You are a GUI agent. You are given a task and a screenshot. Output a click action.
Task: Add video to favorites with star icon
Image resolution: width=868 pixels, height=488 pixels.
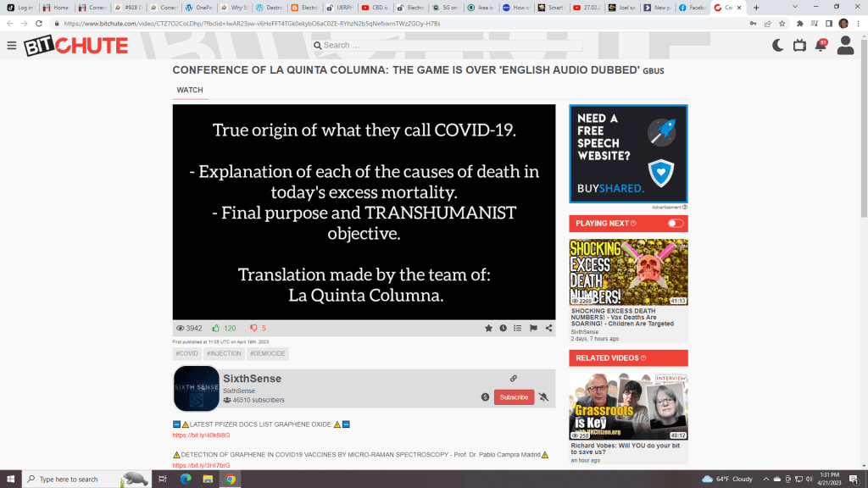(x=488, y=328)
